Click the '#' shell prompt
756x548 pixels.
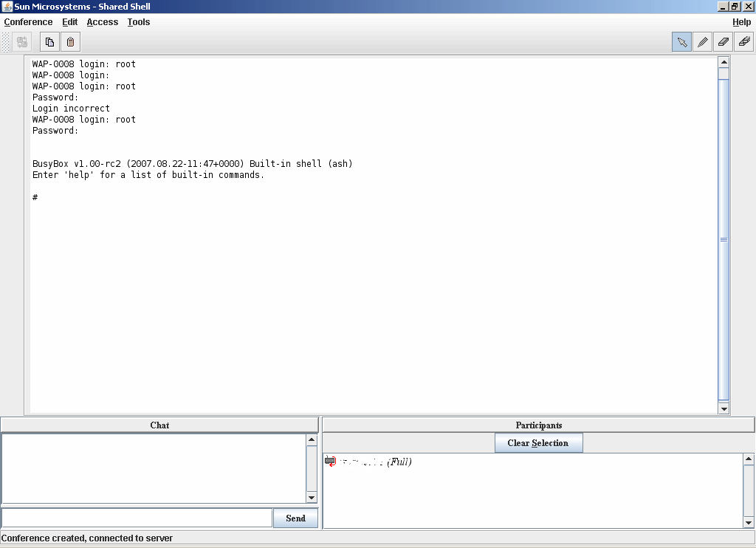pos(35,197)
